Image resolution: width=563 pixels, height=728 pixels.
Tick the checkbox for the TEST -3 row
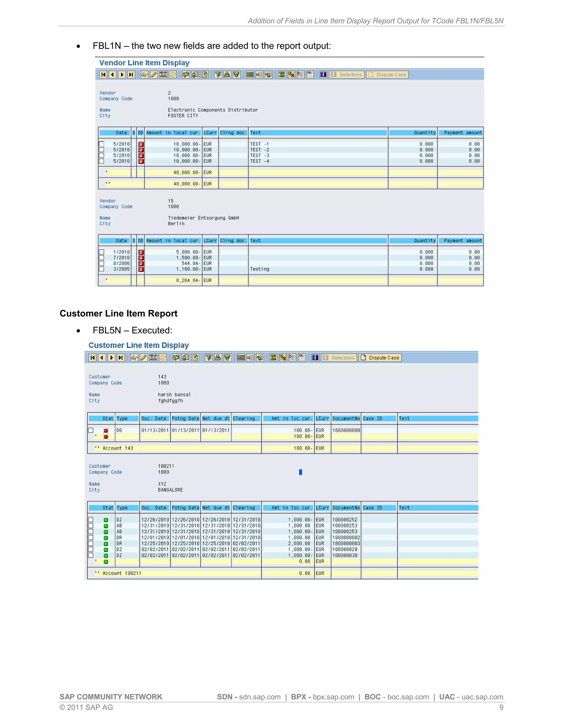[x=101, y=155]
